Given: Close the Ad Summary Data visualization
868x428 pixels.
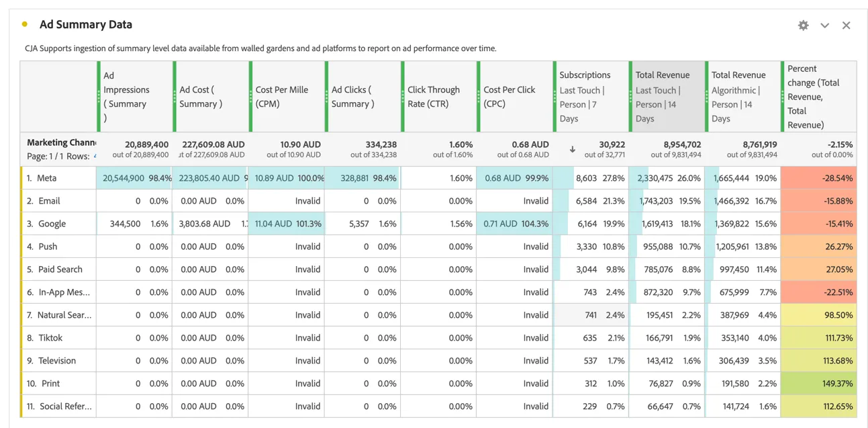Looking at the screenshot, I should (x=846, y=26).
